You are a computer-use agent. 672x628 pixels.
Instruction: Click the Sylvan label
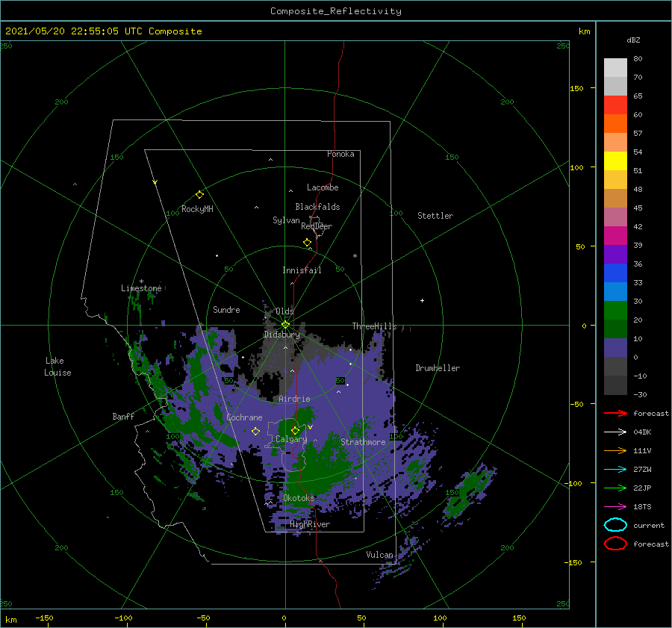[286, 220]
